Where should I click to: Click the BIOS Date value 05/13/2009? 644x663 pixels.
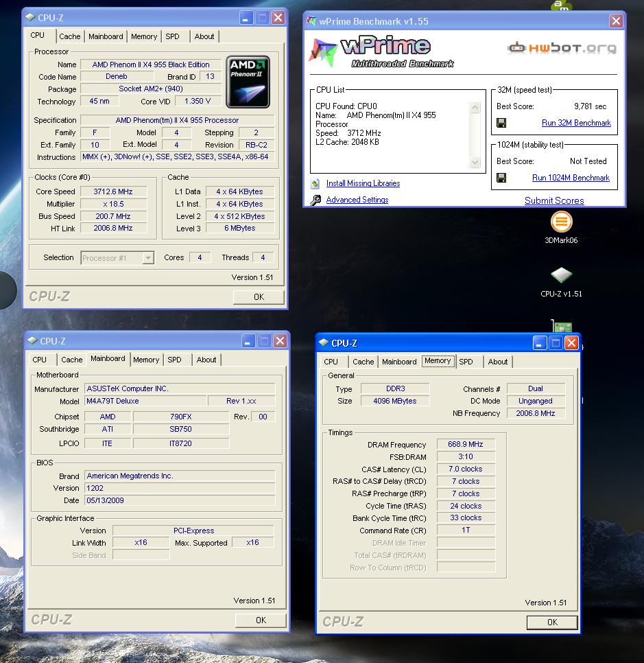(180, 500)
